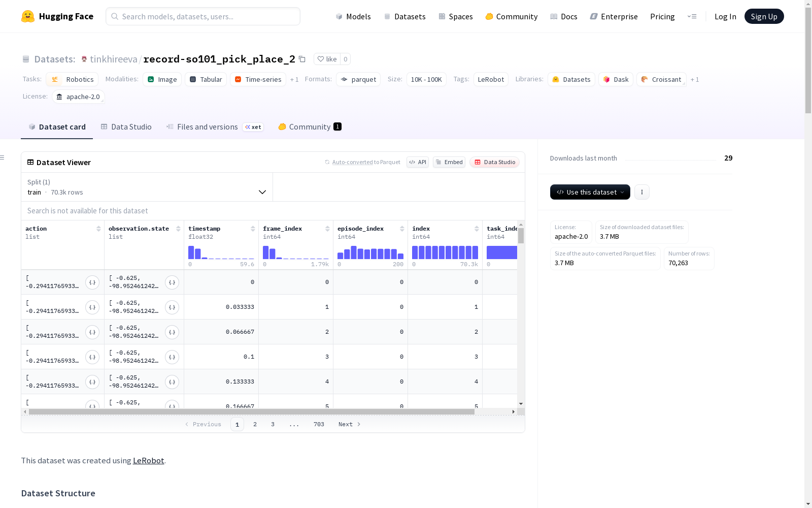Image resolution: width=812 pixels, height=508 pixels.
Task: Sort by the observation.state column
Action: (178, 229)
